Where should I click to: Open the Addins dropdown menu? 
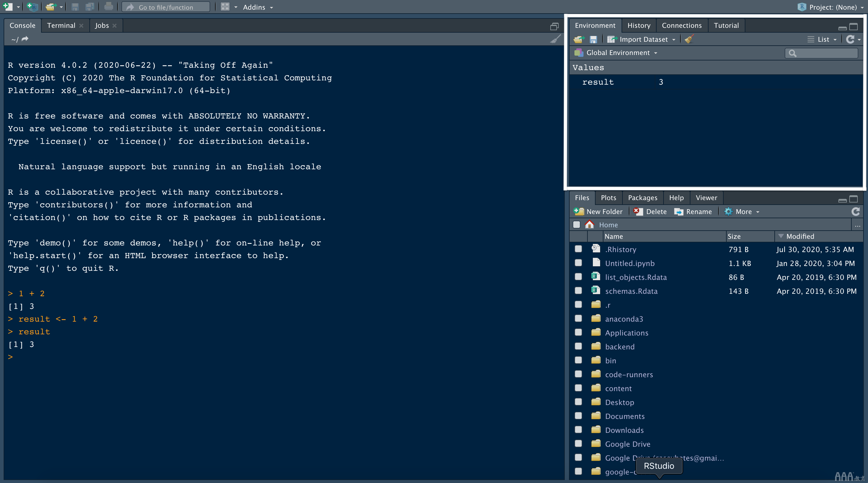tap(258, 7)
